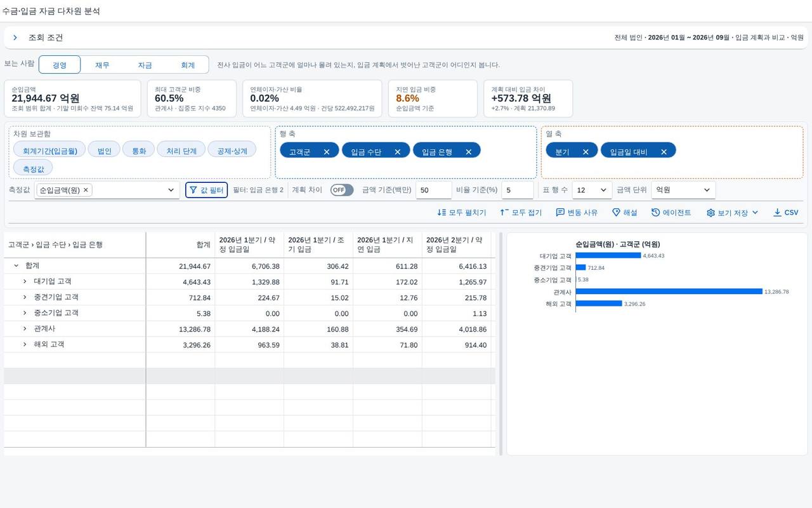Expand the 대기업 고객 row

click(25, 281)
